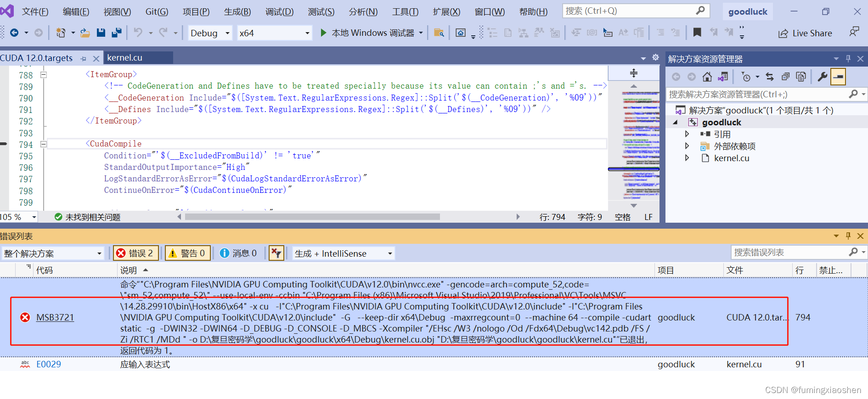Click the main search box (Ctrl+Q)

636,11
